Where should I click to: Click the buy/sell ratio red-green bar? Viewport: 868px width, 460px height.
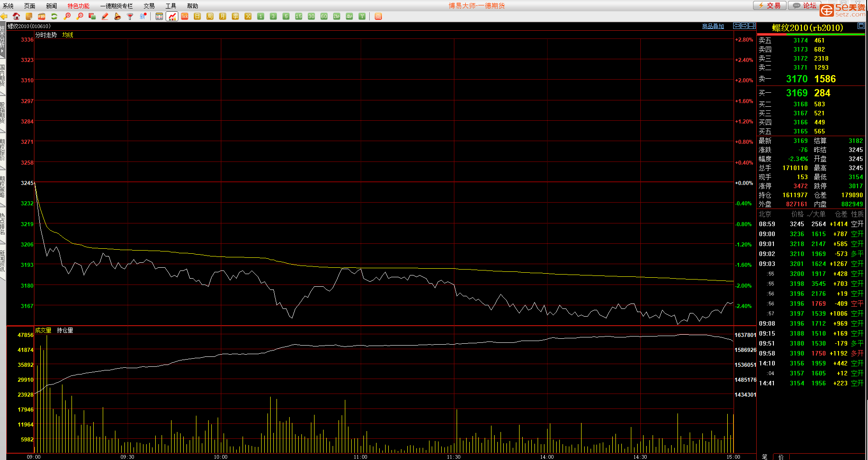click(811, 34)
